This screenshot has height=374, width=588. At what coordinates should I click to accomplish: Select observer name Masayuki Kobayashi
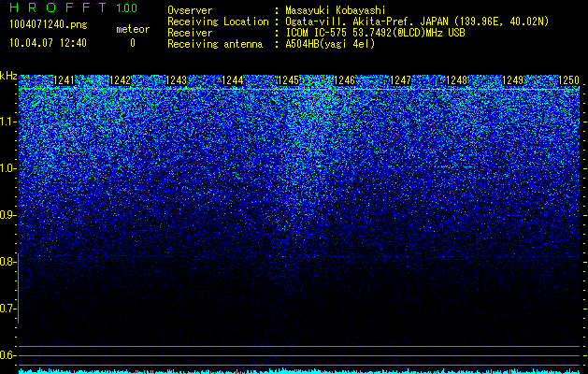point(336,11)
